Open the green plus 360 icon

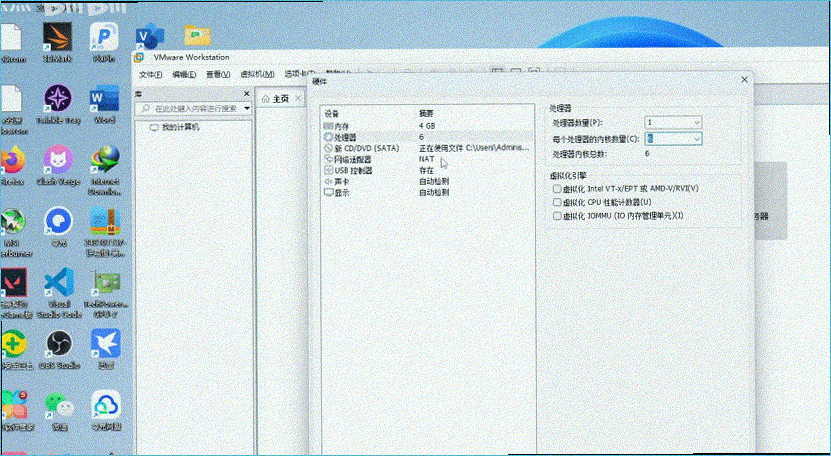[x=14, y=345]
